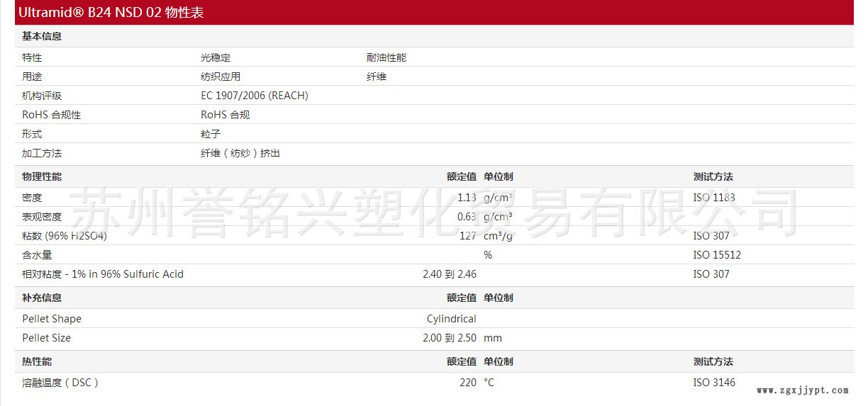Select the ISO 307 entry in 粘数 row

click(711, 236)
